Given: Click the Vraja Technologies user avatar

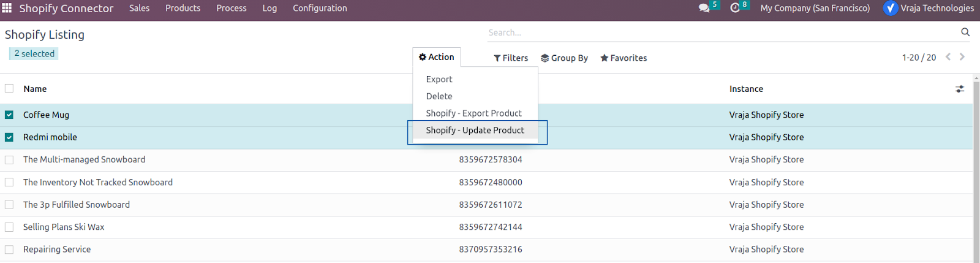Looking at the screenshot, I should click(890, 8).
